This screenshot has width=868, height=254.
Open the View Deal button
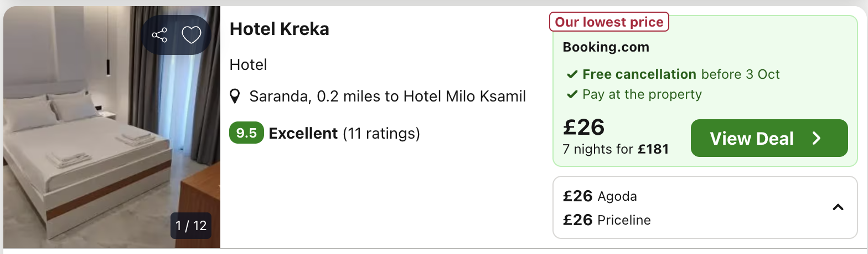click(769, 138)
